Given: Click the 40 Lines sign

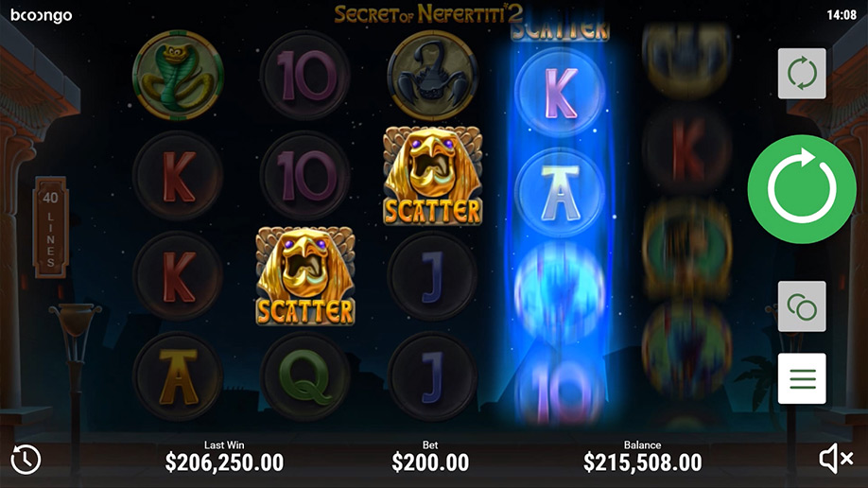Looking at the screenshot, I should (x=50, y=227).
